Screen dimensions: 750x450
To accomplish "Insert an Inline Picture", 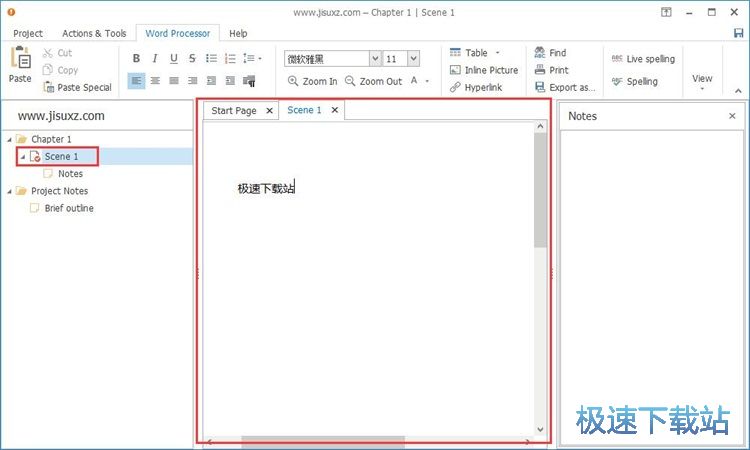I will [484, 70].
